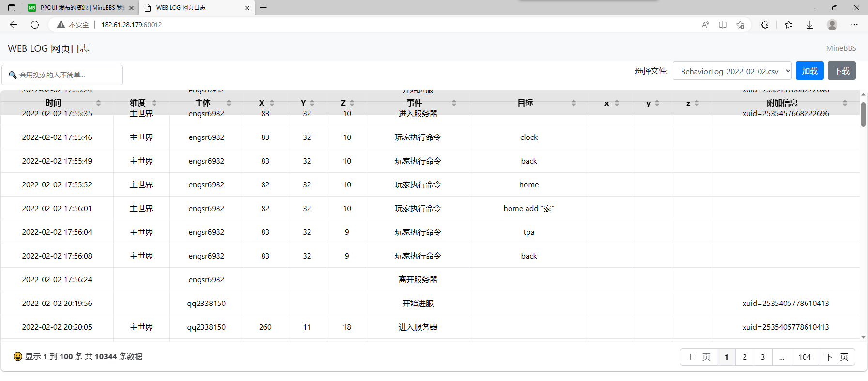This screenshot has height=381, width=868.
Task: Add this page to favorites star icon
Action: (740, 25)
